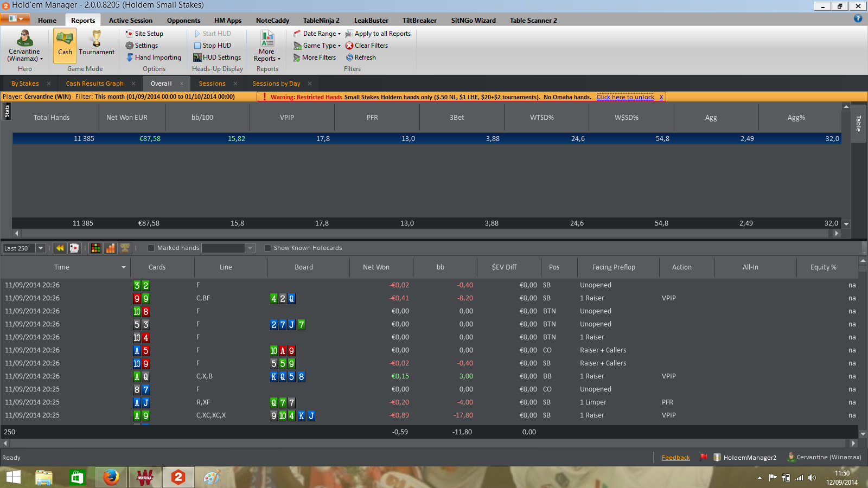Open the Game Type filter dropdown
Screen dimensions: 868x488
point(317,46)
